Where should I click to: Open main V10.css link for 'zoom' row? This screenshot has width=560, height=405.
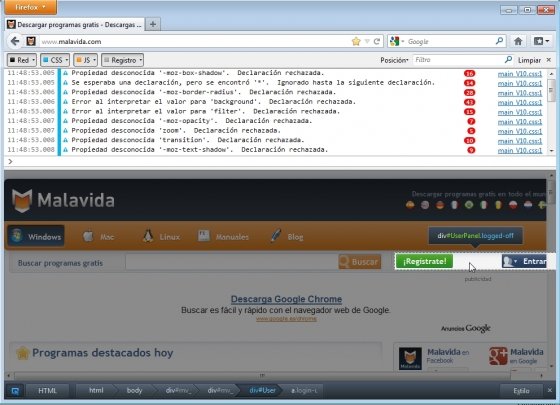[520, 131]
